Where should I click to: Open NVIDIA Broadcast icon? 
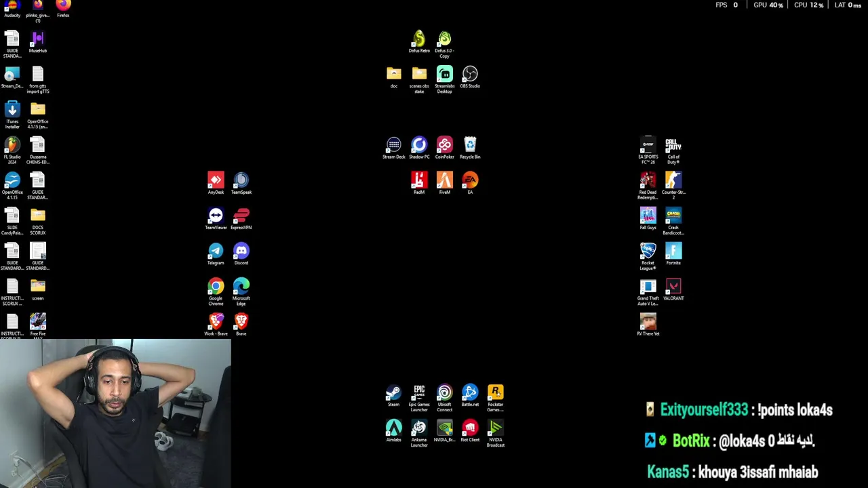coord(496,434)
